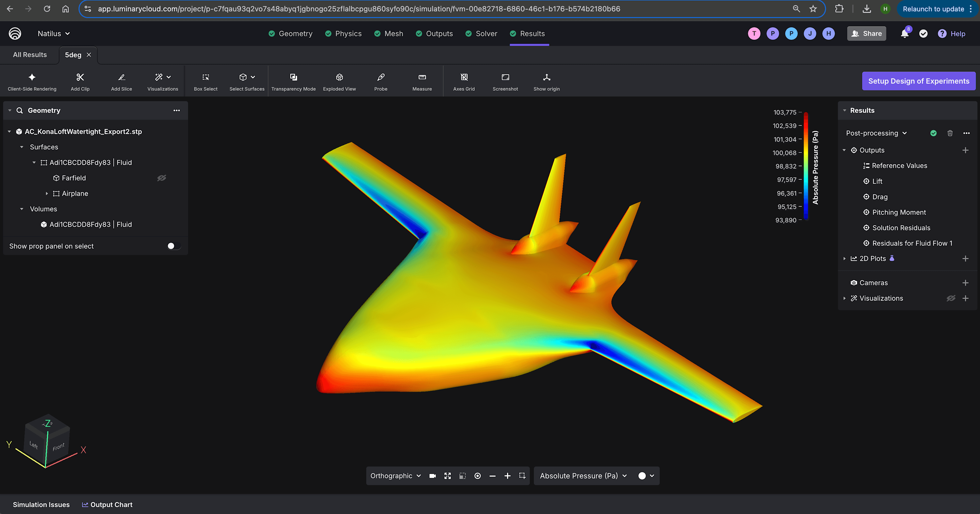Screen dimensions: 980x514
Task: Open the Absolute Pressure field dropdown
Action: click(x=583, y=475)
